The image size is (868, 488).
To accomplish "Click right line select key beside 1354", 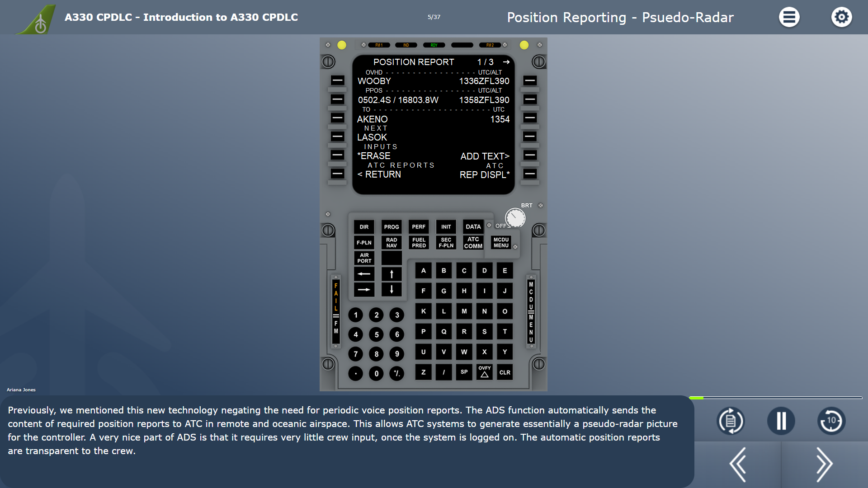I will pyautogui.click(x=530, y=118).
